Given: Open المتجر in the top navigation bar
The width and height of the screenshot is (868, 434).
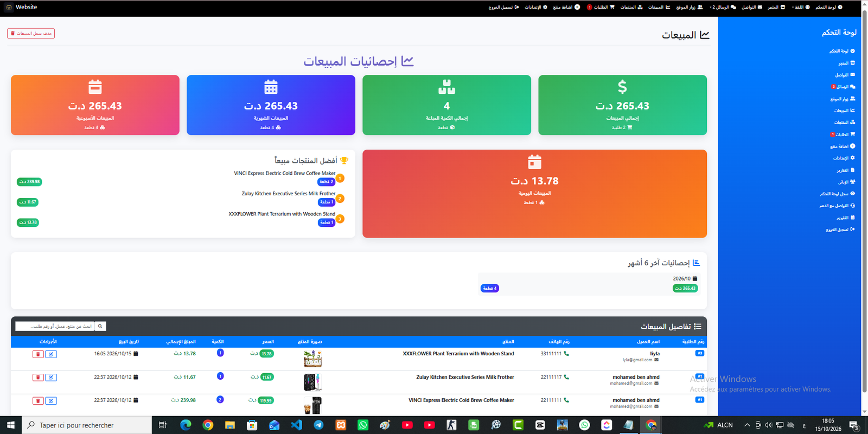Looking at the screenshot, I should 776,7.
